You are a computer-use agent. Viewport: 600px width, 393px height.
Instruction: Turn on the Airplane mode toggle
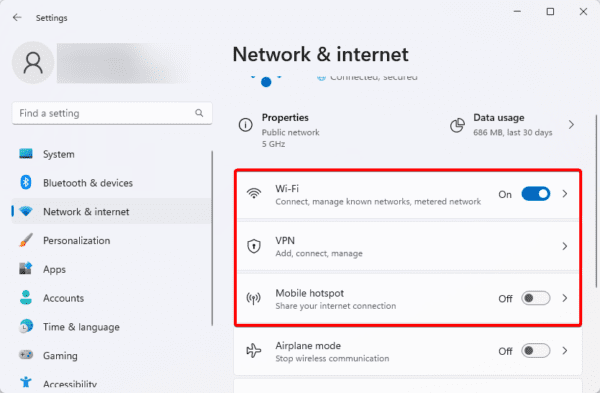(x=535, y=351)
